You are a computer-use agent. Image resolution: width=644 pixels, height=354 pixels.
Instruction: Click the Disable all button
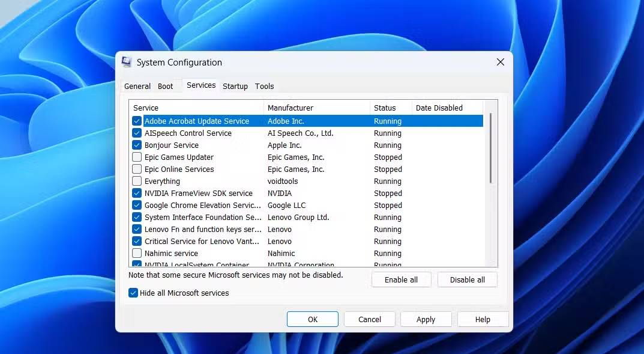(x=467, y=279)
